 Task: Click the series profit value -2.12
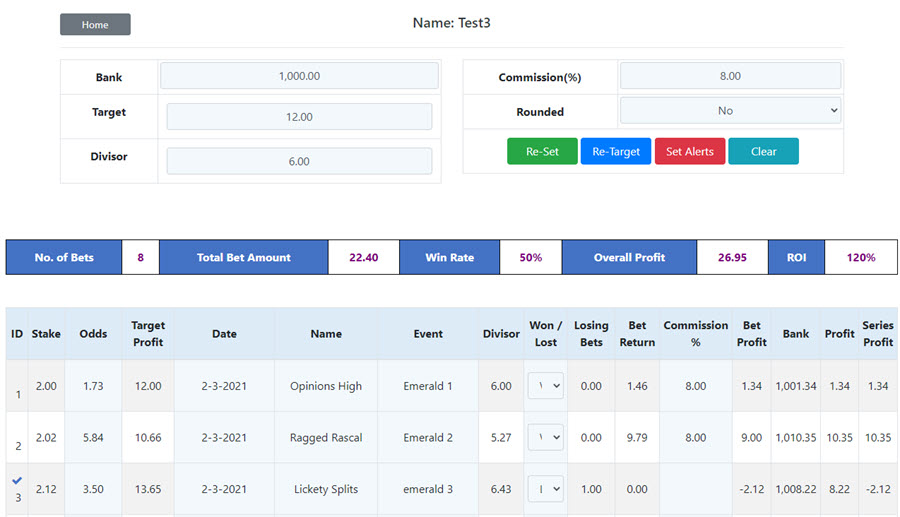pyautogui.click(x=878, y=489)
